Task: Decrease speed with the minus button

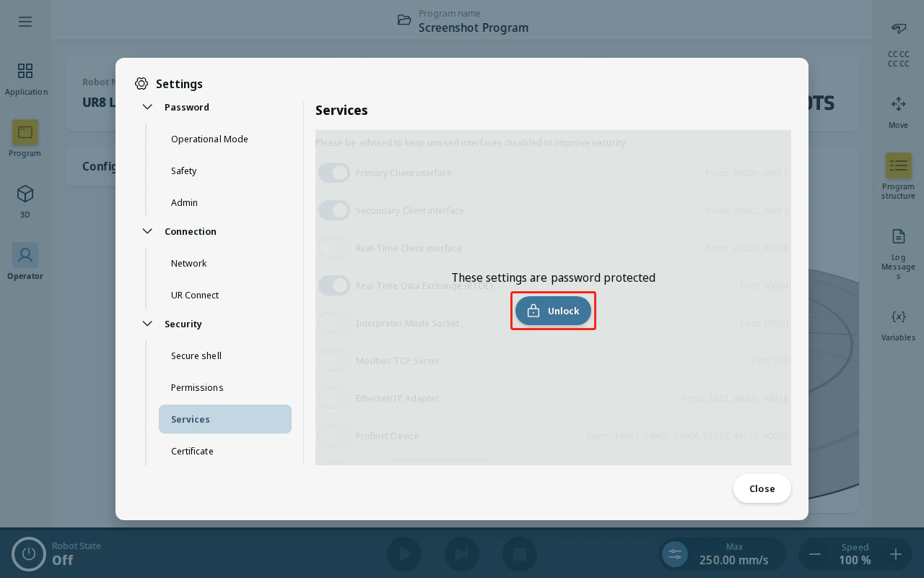Action: tap(815, 554)
